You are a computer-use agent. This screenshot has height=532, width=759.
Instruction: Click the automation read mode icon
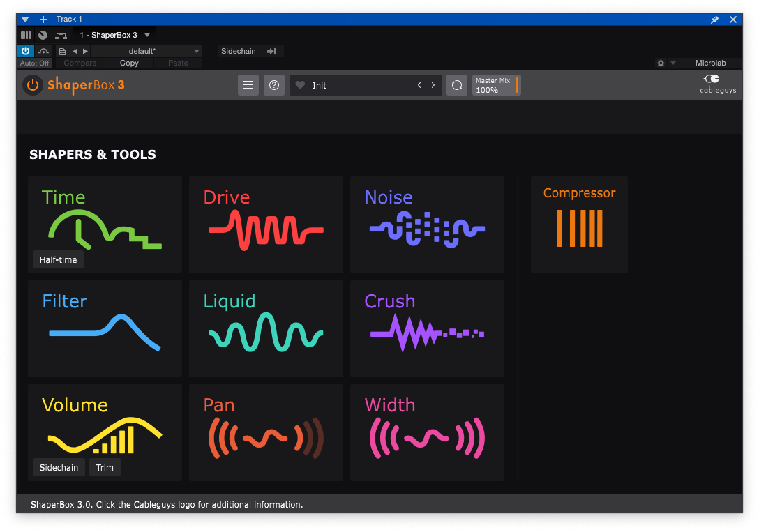[43, 51]
